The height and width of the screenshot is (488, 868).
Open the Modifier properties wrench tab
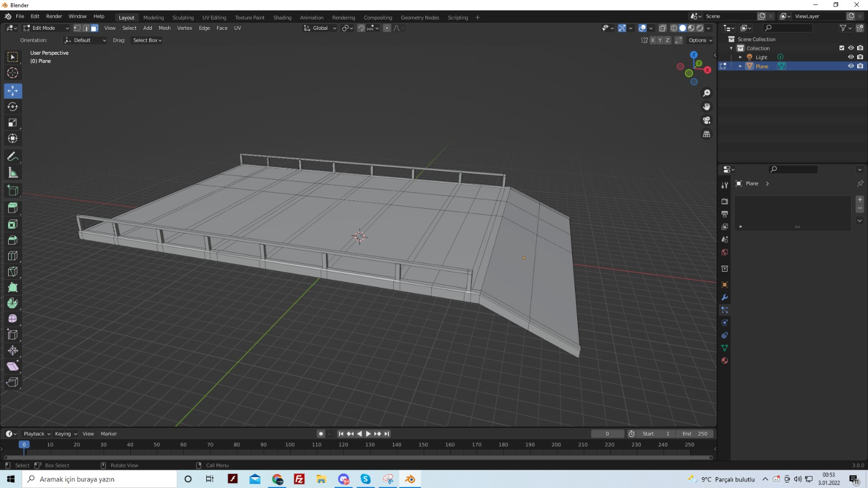(724, 297)
